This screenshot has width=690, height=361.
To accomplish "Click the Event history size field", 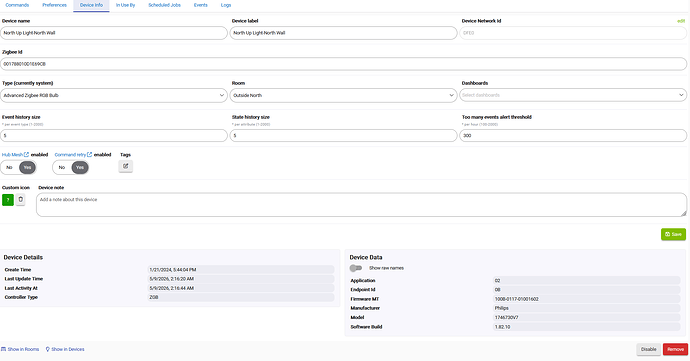I will pyautogui.click(x=114, y=136).
